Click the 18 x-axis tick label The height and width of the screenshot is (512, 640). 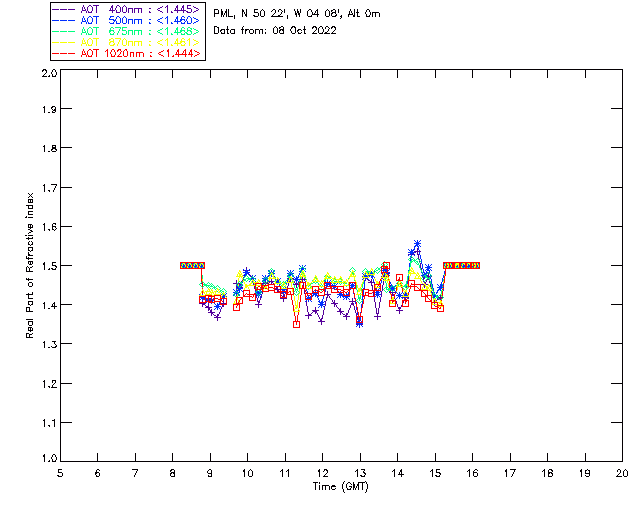pos(547,473)
